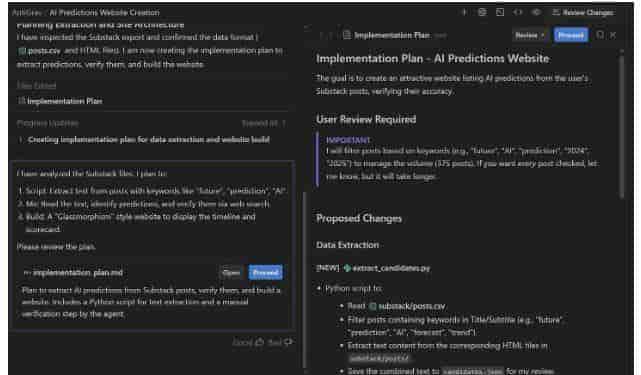Viewport: 641px width, 375px height.
Task: Open the Review dropdown in the plan header
Action: coord(529,36)
